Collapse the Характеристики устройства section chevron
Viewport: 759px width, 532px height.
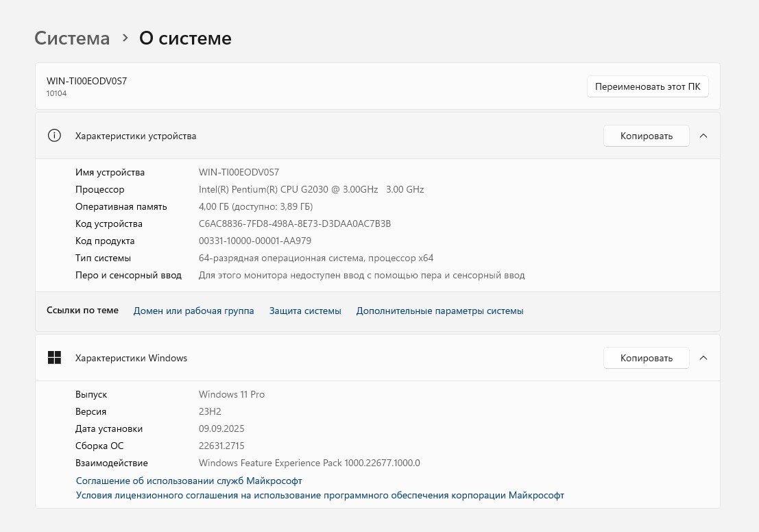tap(703, 136)
